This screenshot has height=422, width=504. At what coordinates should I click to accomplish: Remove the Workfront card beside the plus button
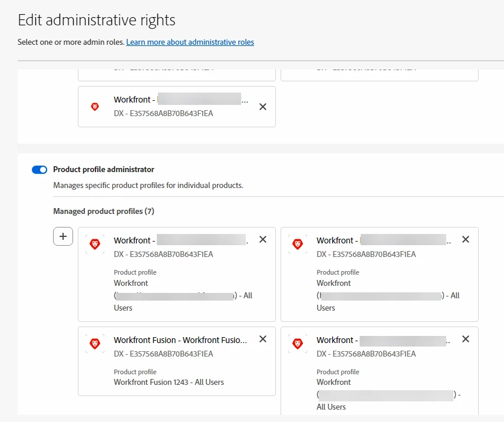[x=263, y=239]
